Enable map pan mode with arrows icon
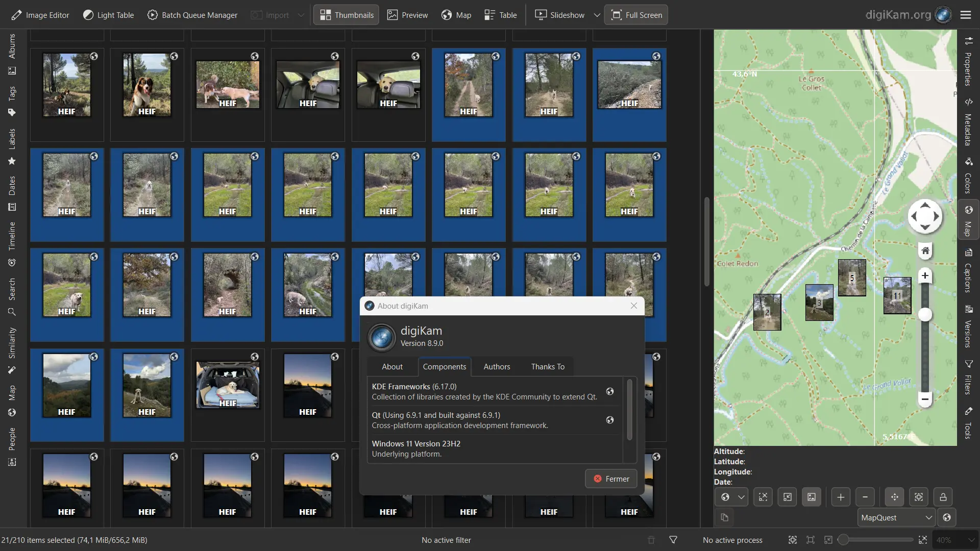Viewport: 980px width, 551px height. [x=894, y=496]
